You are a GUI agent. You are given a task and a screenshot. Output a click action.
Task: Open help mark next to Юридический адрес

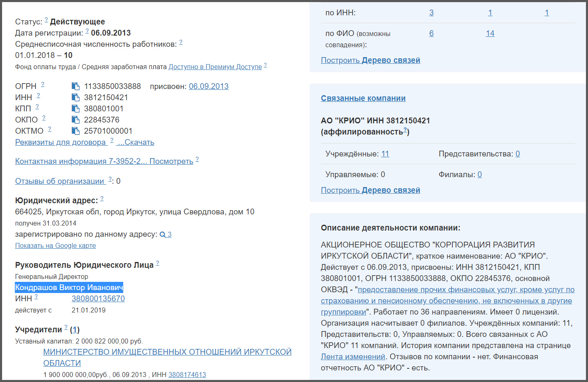point(102,198)
